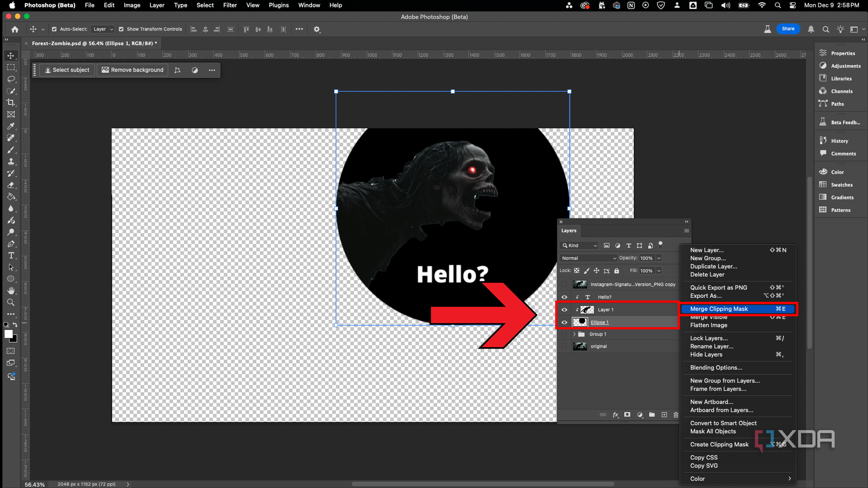Select the Pen tool

11,244
